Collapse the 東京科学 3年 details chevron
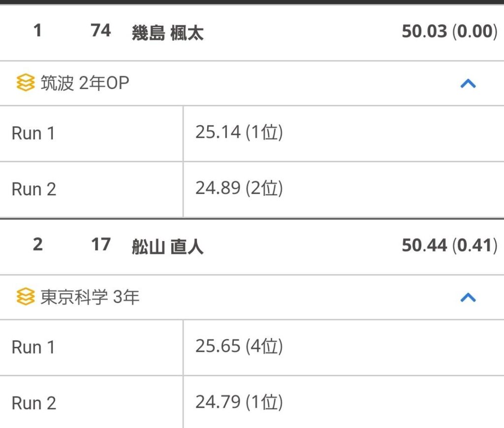Image resolution: width=504 pixels, height=428 pixels. [x=468, y=298]
